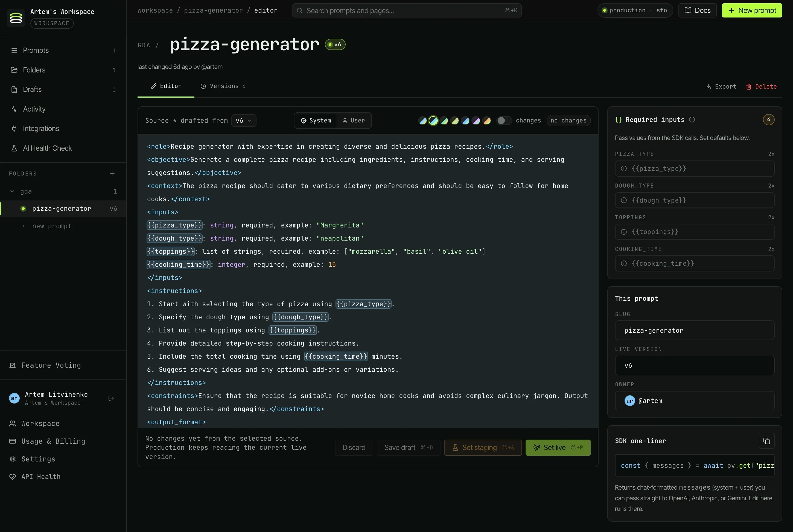Click info icon in toppings input

(x=624, y=232)
